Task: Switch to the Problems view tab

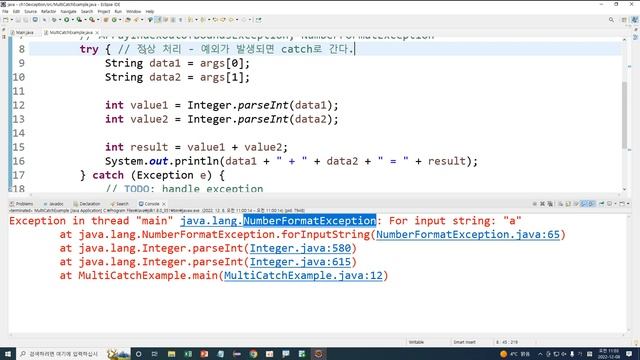Action: click(22, 204)
